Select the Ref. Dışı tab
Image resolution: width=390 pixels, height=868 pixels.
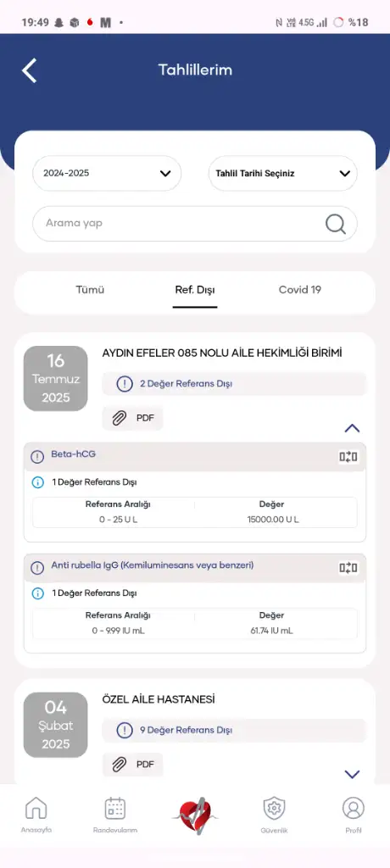(195, 290)
